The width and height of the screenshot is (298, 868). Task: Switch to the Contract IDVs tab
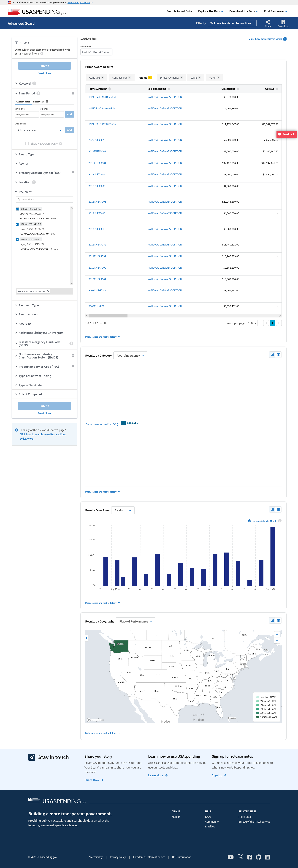(x=122, y=77)
